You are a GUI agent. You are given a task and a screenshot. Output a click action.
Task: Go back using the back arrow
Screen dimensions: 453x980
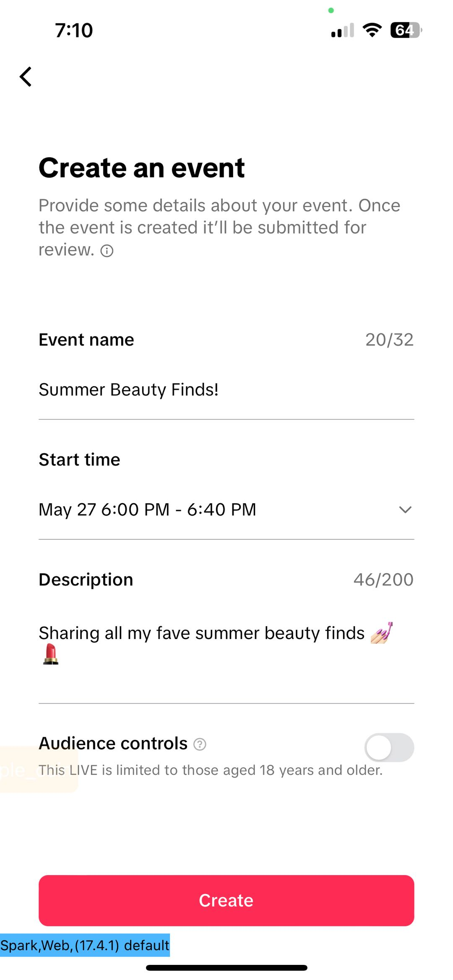[x=26, y=77]
